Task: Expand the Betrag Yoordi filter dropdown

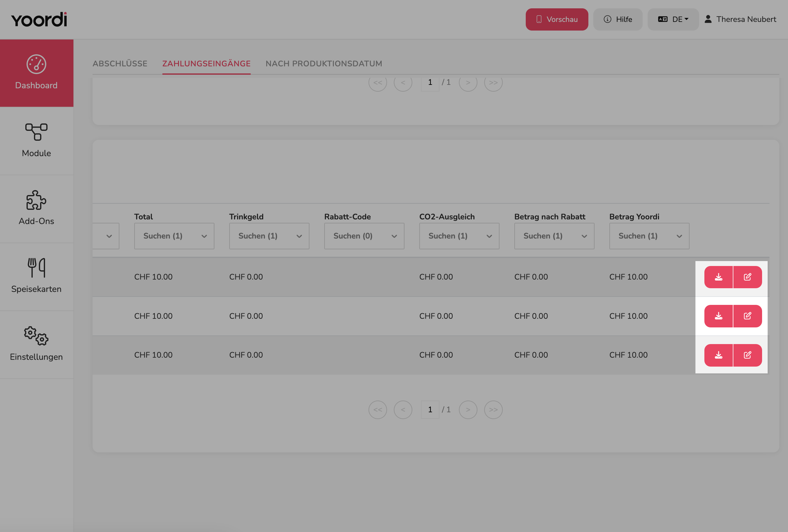Action: point(649,236)
